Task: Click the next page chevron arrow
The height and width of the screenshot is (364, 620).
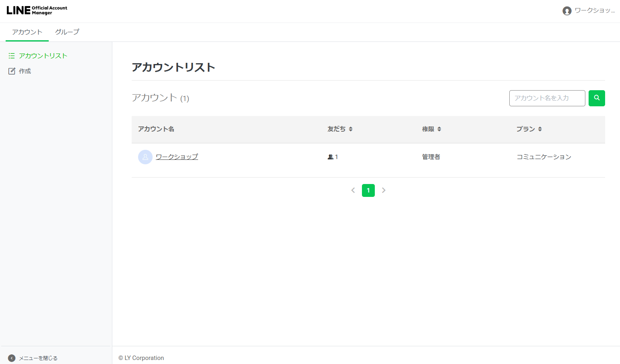Action: click(x=383, y=190)
